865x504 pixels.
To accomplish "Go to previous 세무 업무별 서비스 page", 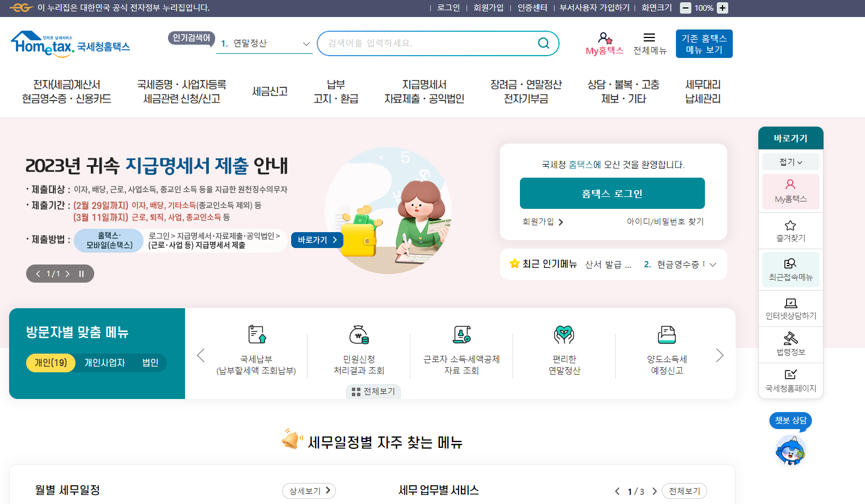I will 617,492.
